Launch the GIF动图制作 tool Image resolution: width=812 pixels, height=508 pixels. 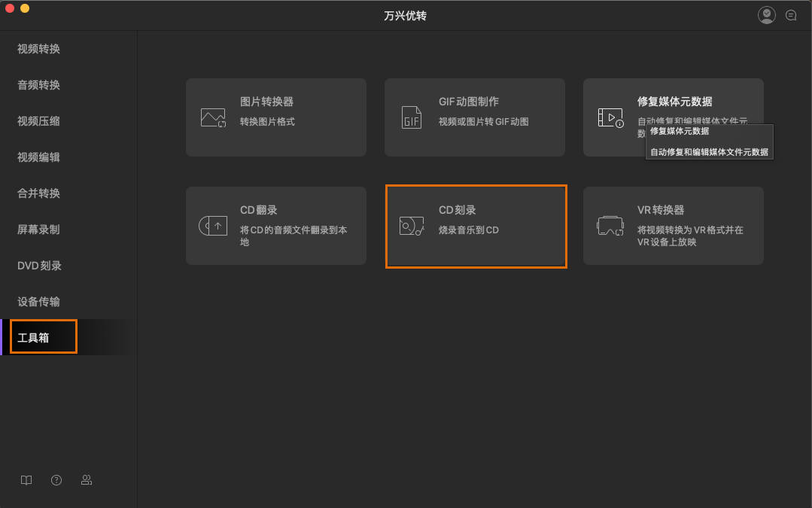474,117
